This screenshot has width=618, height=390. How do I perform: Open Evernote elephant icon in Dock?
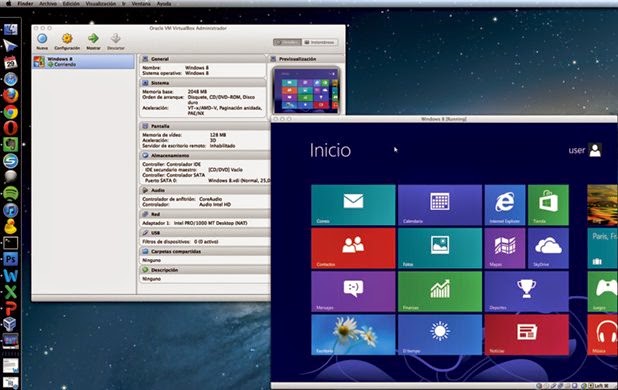[11, 145]
